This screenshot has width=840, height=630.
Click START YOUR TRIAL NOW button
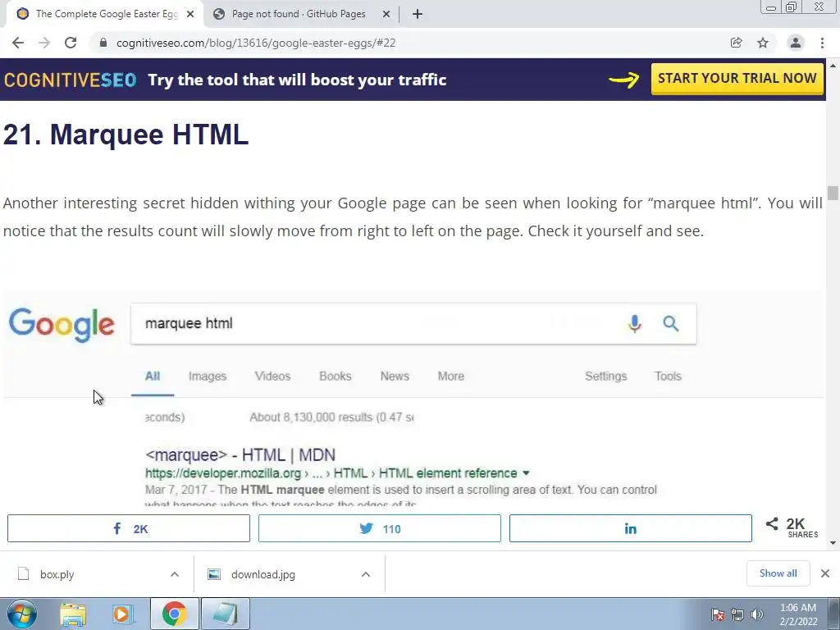coord(737,79)
